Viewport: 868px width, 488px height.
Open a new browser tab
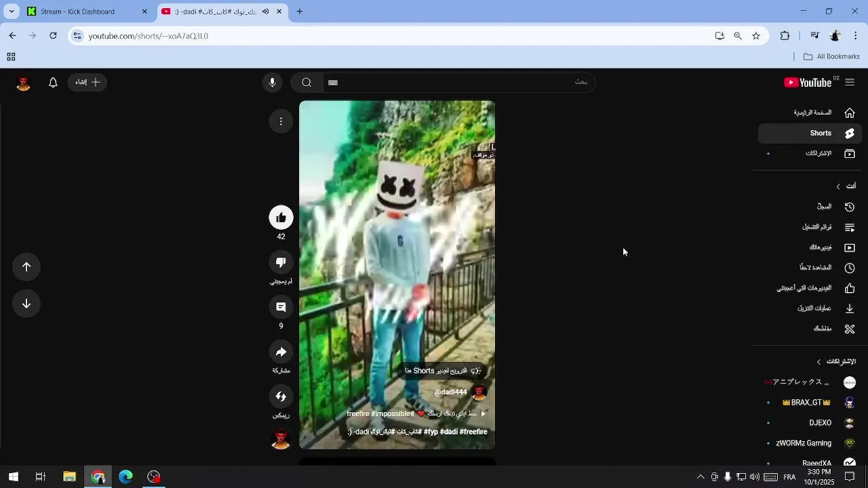pos(300,12)
